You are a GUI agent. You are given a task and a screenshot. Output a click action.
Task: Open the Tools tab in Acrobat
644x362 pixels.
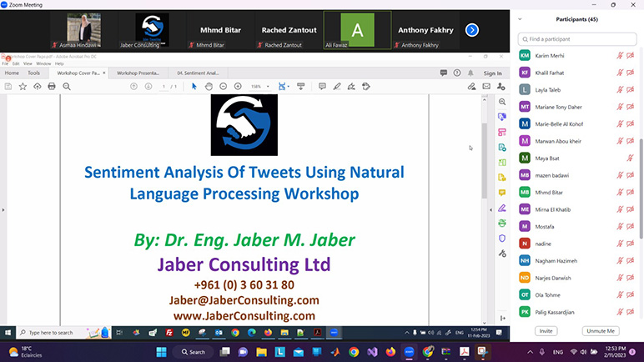pyautogui.click(x=33, y=73)
